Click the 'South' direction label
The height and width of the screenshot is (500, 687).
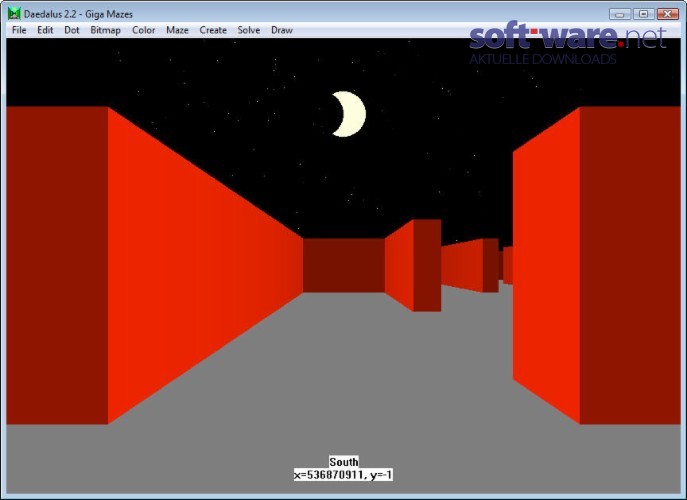pyautogui.click(x=344, y=462)
